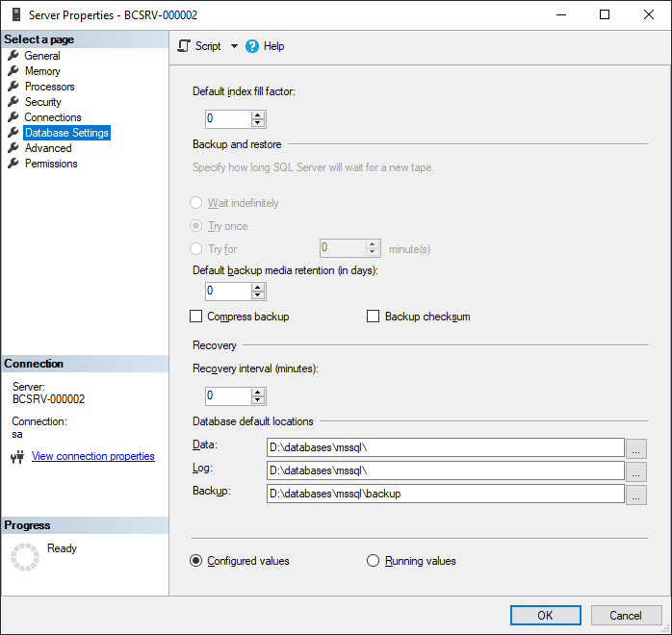Image resolution: width=672 pixels, height=635 pixels.
Task: Increase the recovery interval minutes
Action: pyautogui.click(x=258, y=392)
